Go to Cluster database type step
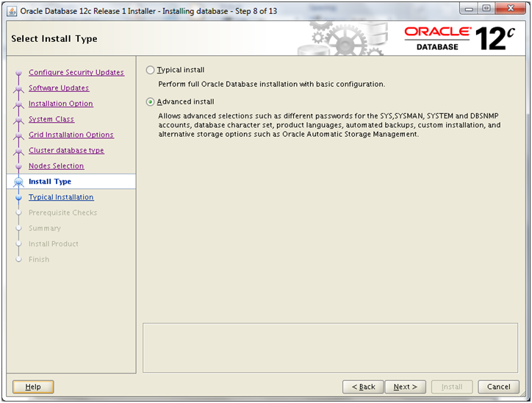Viewport: 532px width, 403px height. tap(66, 151)
